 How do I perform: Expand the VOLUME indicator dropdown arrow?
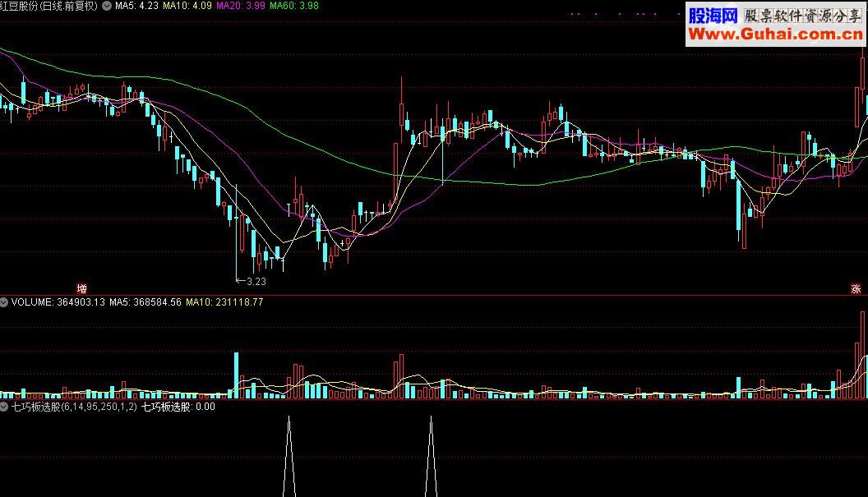point(4,302)
